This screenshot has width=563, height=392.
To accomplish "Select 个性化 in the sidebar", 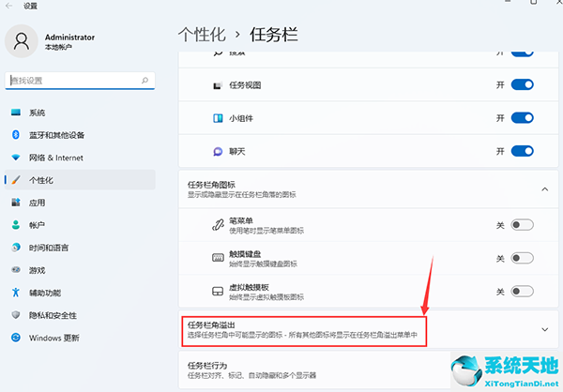I will pyautogui.click(x=80, y=180).
